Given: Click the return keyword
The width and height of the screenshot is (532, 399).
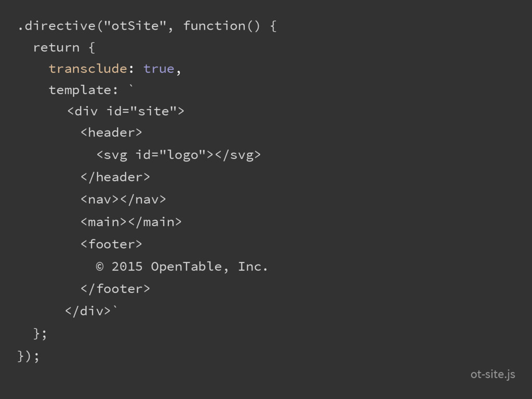Looking at the screenshot, I should pos(56,47).
